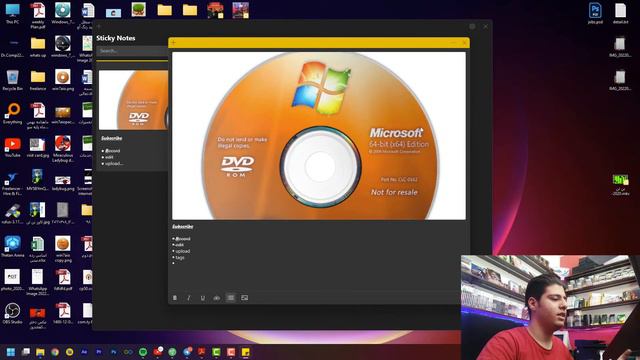
Task: Toggle strikethrough formatting in the sticky note
Action: point(216,298)
